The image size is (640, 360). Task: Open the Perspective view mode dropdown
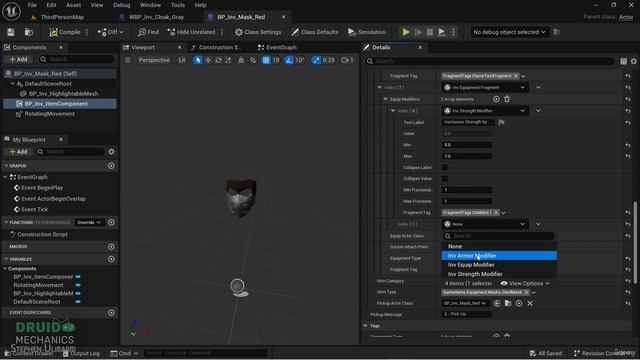click(154, 60)
